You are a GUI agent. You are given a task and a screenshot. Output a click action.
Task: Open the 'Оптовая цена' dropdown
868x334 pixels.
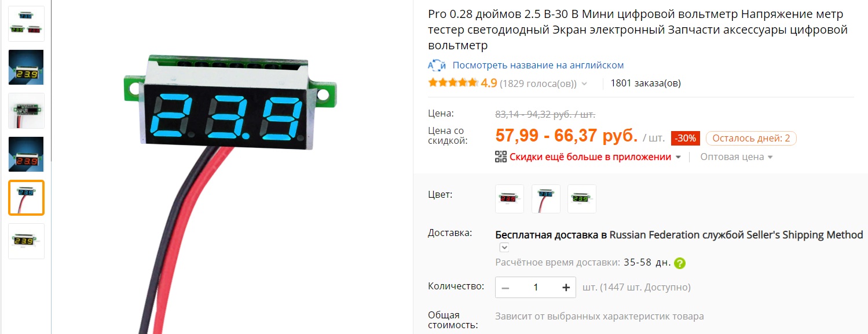pyautogui.click(x=737, y=157)
